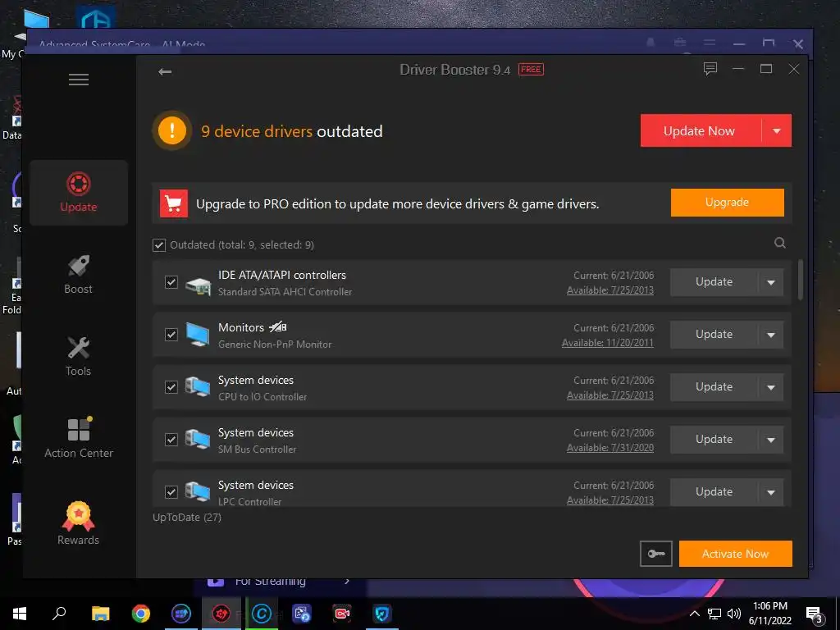Open Available: 7/25/2013 link for SATA AHCI Controller
840x630 pixels.
[610, 290]
